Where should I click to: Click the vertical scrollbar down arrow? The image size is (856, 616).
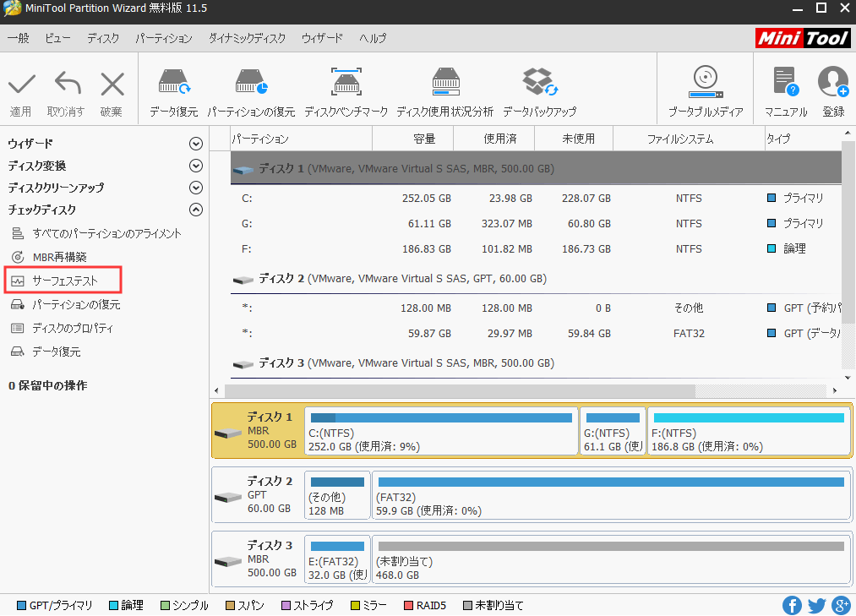coord(848,378)
